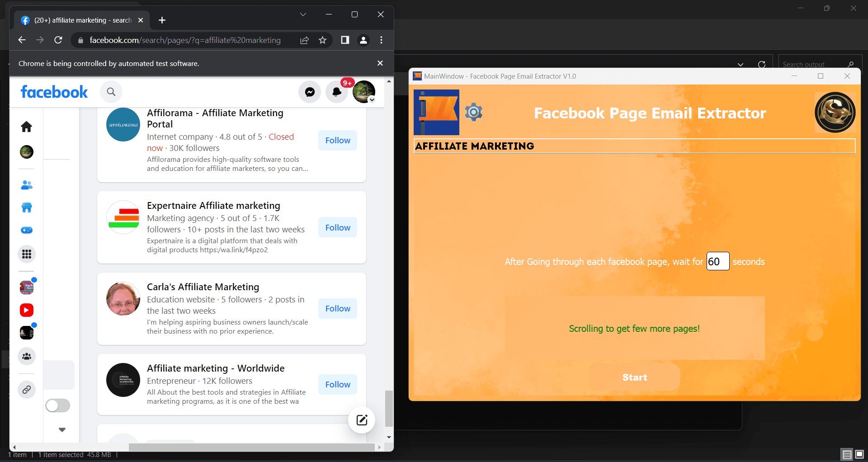This screenshot has height=462, width=868.
Task: Click Affilorama page avatar
Action: [123, 124]
